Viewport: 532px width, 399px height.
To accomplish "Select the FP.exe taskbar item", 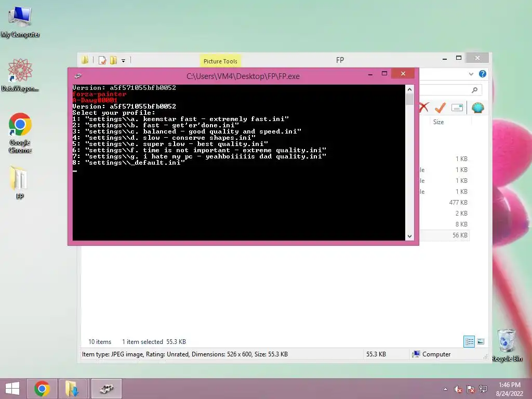I will click(106, 389).
